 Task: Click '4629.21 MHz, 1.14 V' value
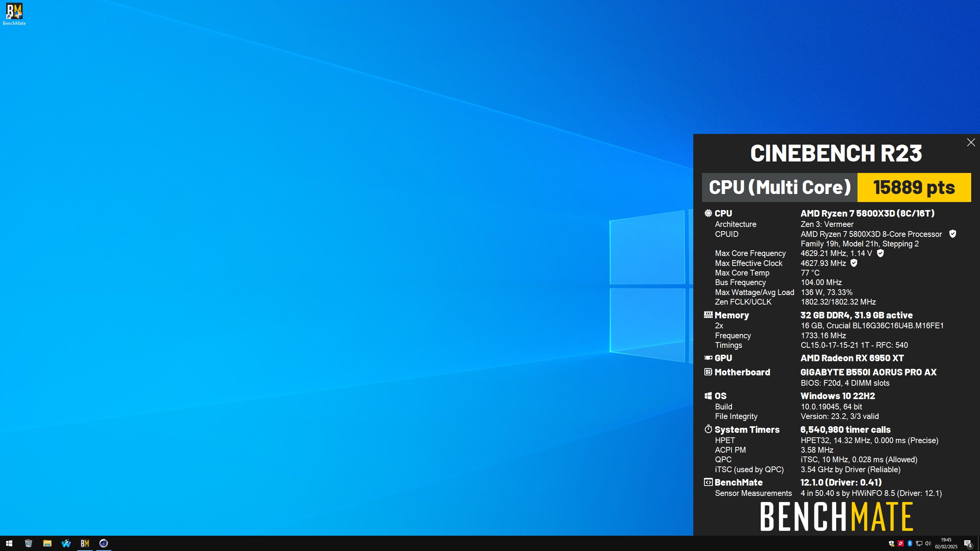pyautogui.click(x=836, y=253)
